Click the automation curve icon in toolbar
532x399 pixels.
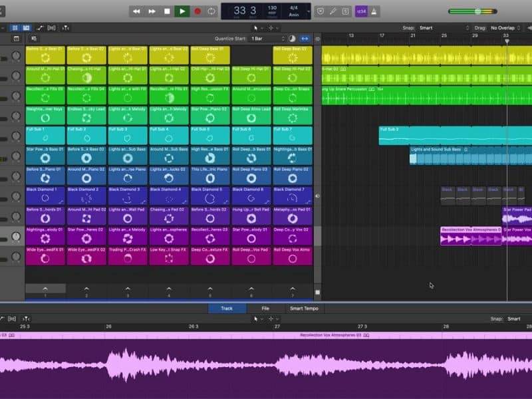click(x=40, y=28)
